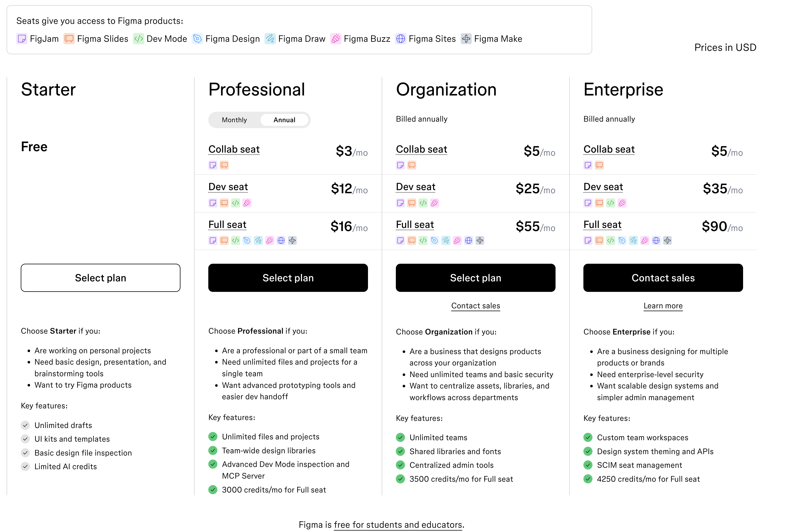786x532 pixels.
Task: Select the Organization plan
Action: (x=475, y=278)
